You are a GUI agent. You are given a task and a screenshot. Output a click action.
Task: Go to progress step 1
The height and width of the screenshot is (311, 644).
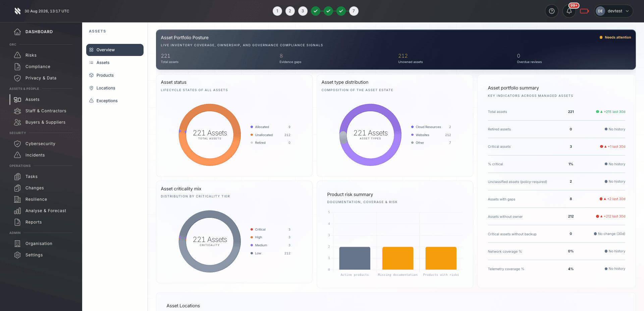tap(277, 11)
